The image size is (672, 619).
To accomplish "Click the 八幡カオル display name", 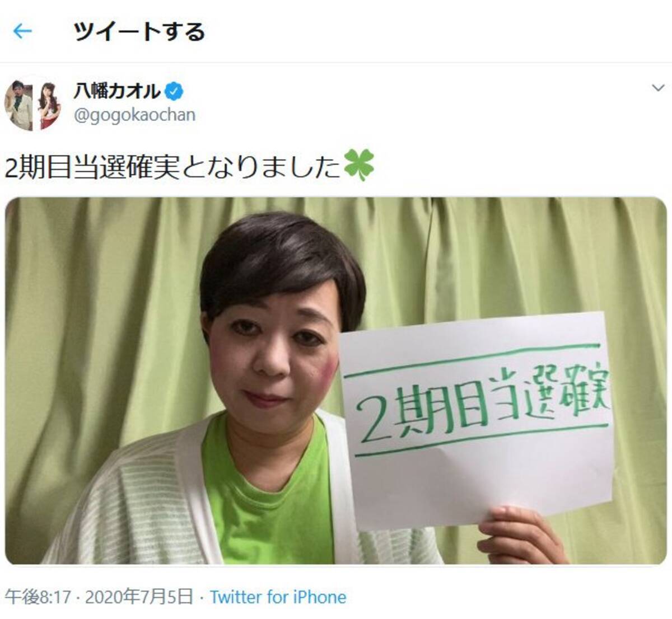I will [117, 90].
